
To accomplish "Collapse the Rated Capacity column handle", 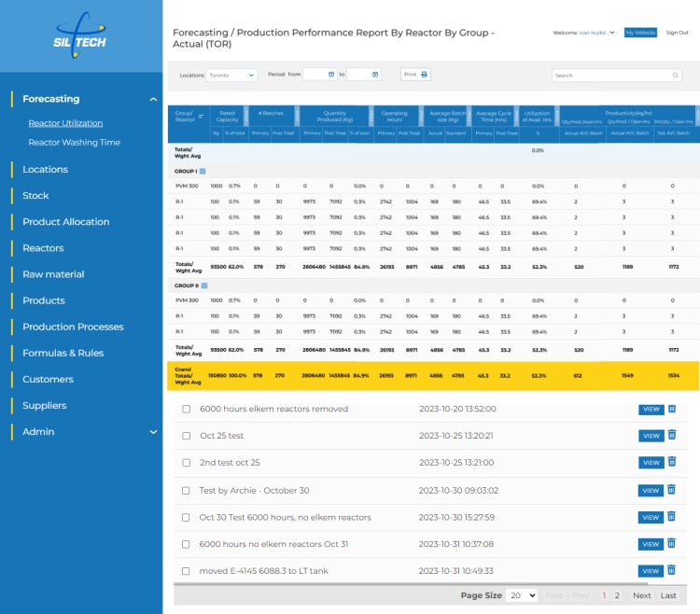I will point(246,117).
